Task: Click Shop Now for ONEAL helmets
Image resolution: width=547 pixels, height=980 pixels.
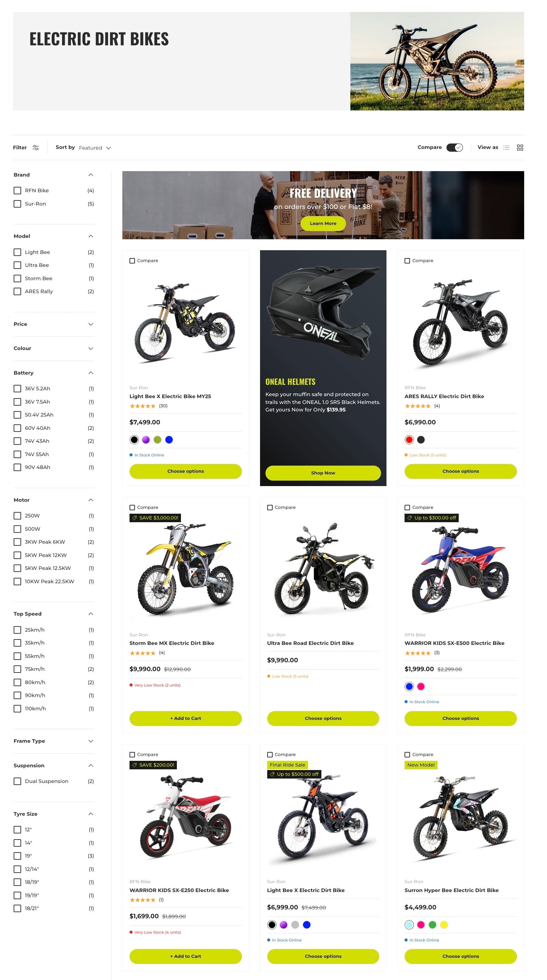Action: (323, 473)
